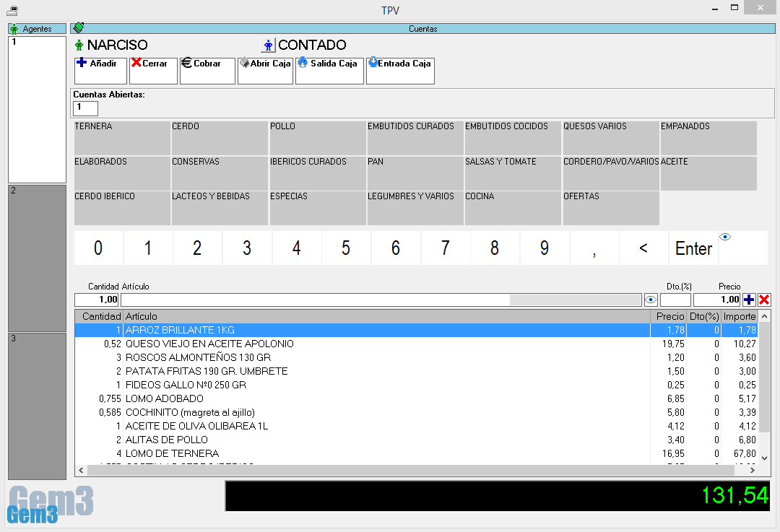Viewport: 780px width, 532px height.
Task: Click the Entrada Caja button
Action: click(399, 71)
